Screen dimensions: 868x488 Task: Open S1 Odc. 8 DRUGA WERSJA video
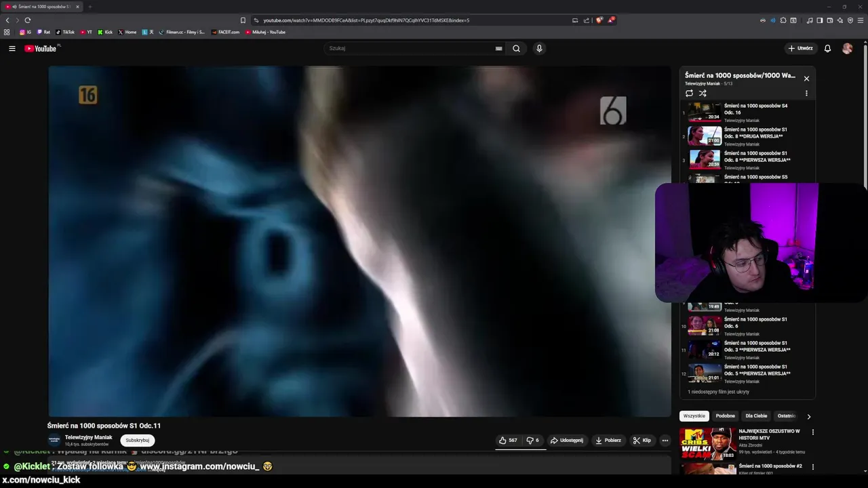(747, 136)
